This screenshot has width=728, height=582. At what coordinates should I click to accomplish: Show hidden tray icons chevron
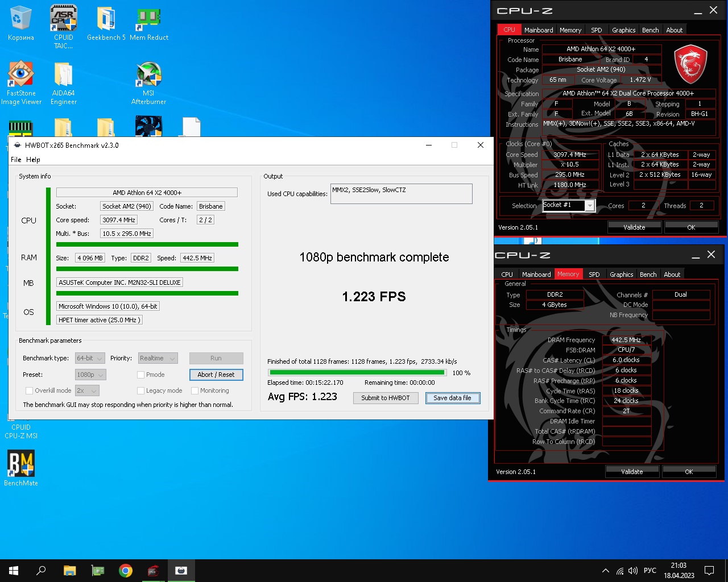click(606, 571)
